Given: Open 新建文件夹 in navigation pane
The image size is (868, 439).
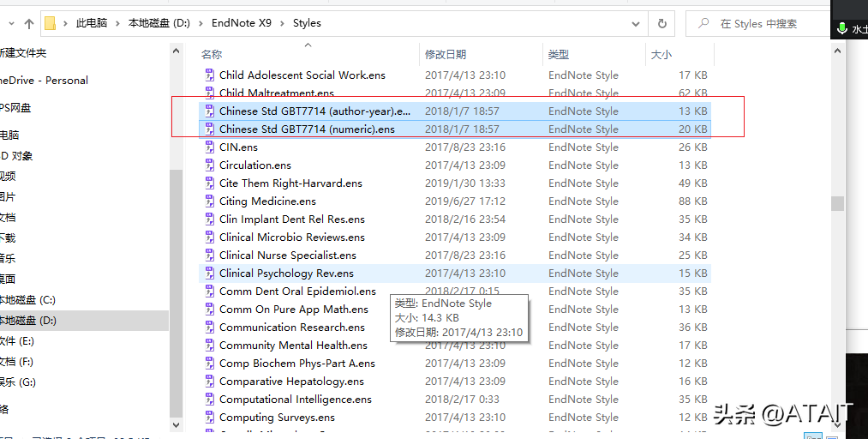Looking at the screenshot, I should [22, 53].
